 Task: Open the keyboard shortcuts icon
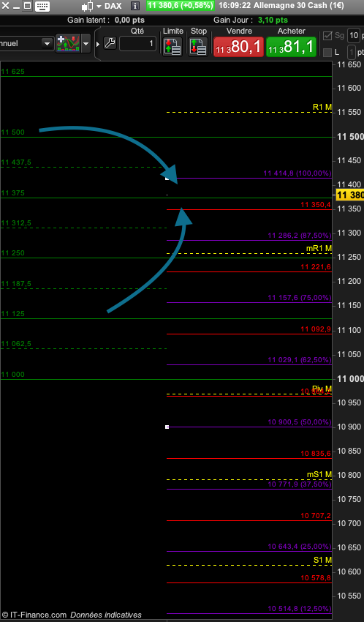pyautogui.click(x=42, y=6)
